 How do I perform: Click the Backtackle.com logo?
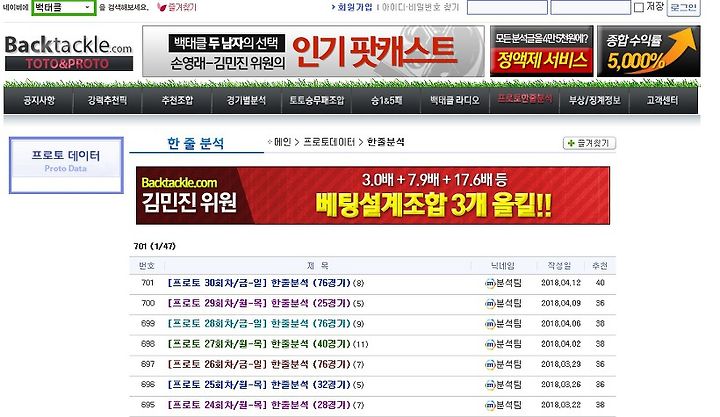(x=68, y=53)
